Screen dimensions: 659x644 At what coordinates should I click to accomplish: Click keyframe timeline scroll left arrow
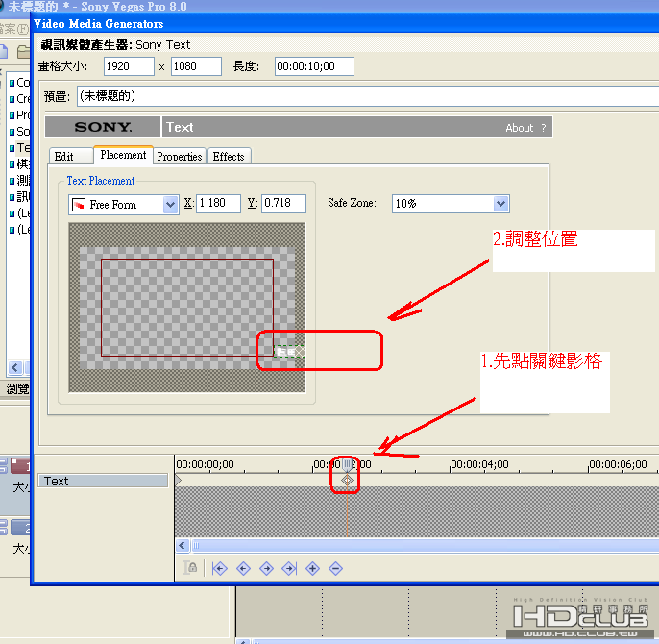pos(182,546)
